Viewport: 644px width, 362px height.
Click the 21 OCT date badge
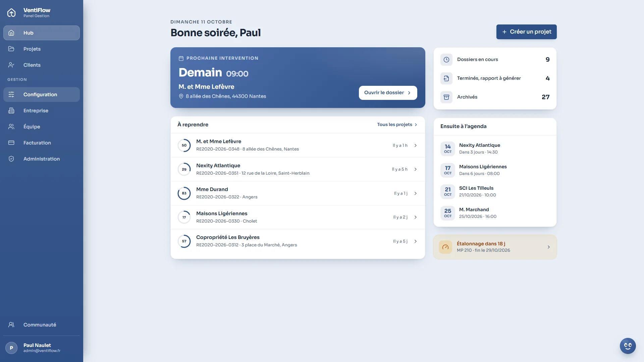click(448, 191)
